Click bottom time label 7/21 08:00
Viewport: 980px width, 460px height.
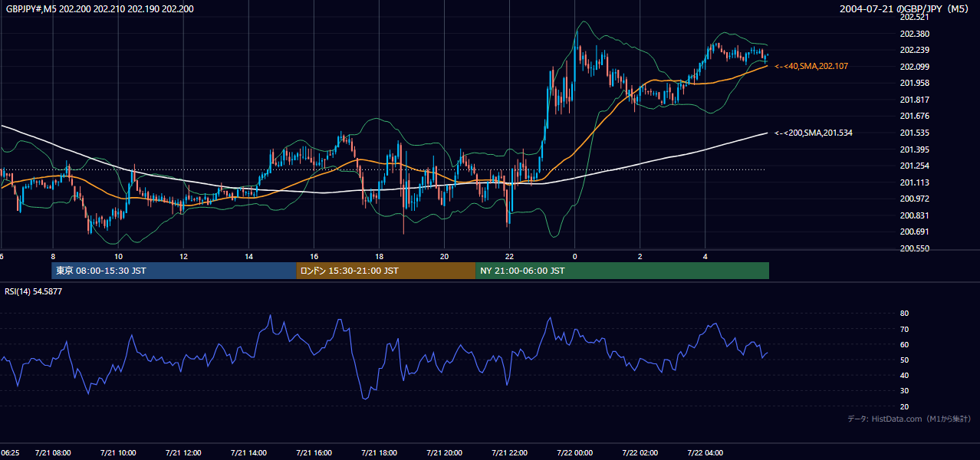point(53,453)
